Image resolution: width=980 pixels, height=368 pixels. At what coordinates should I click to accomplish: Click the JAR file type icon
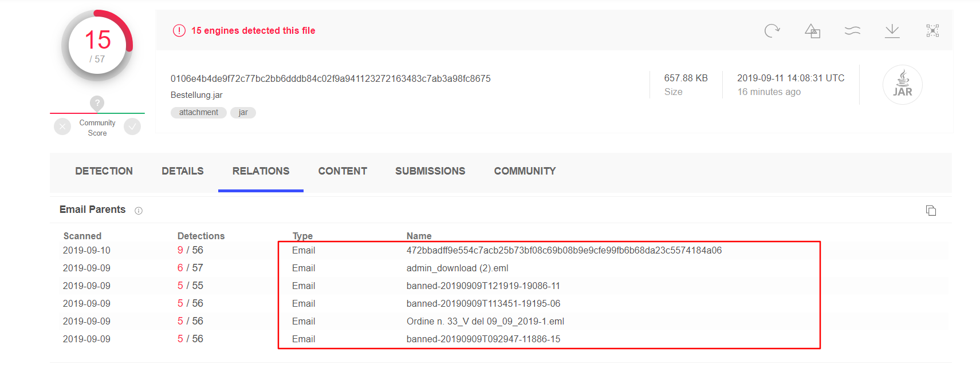(x=902, y=85)
